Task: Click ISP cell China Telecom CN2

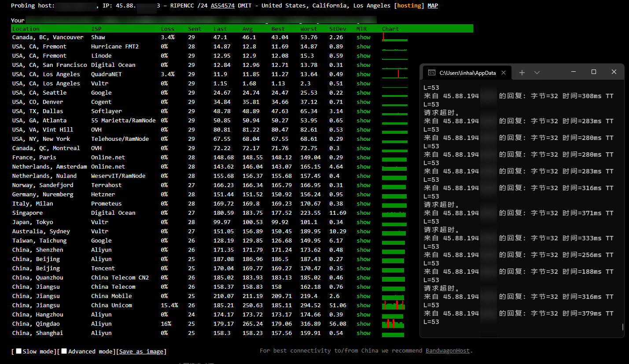Action: [120, 278]
